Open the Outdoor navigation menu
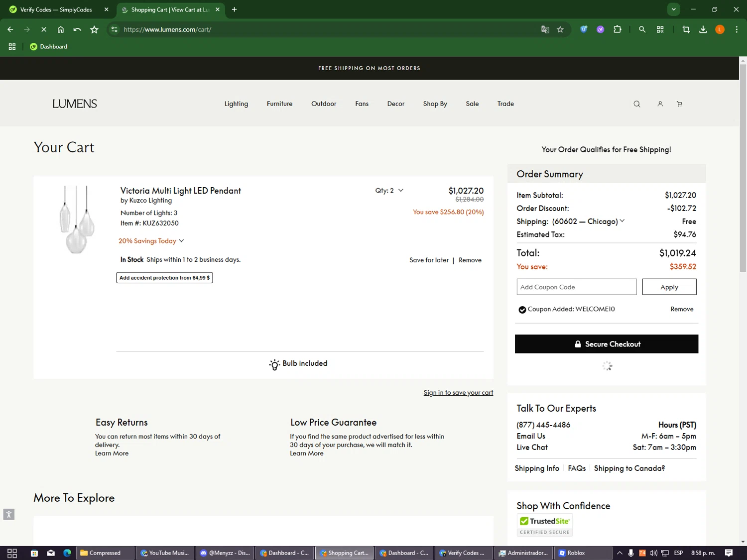Image resolution: width=747 pixels, height=560 pixels. click(x=324, y=104)
